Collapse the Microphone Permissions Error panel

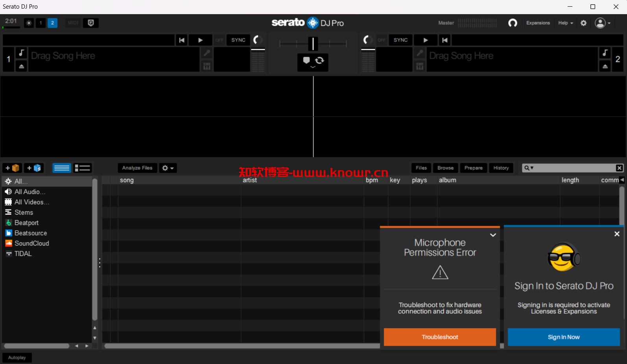pos(493,235)
